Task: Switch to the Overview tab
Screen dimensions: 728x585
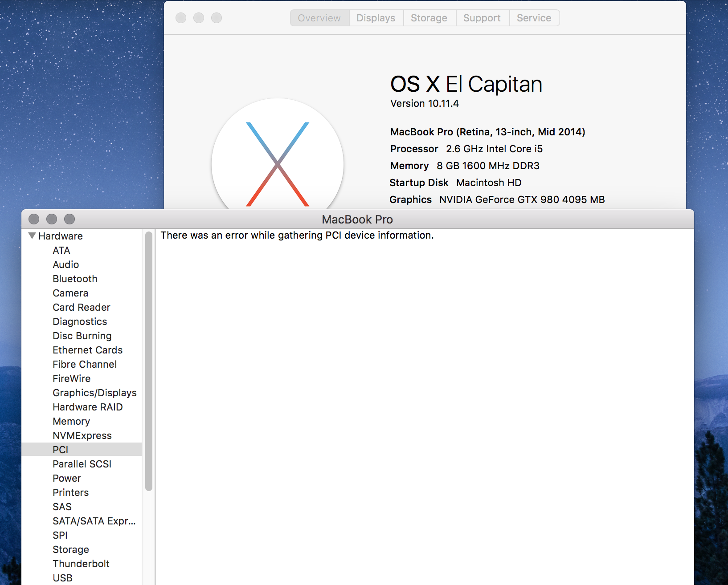Action: [x=319, y=18]
